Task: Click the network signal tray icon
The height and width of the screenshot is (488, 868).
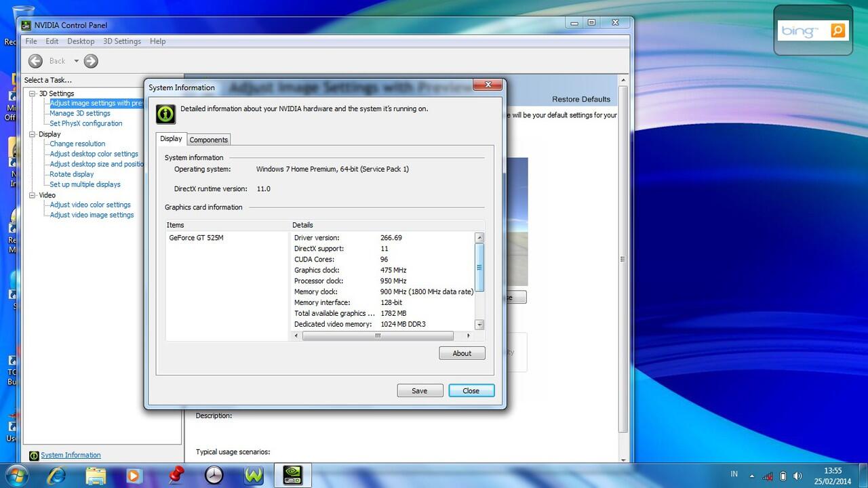Action: pos(768,476)
